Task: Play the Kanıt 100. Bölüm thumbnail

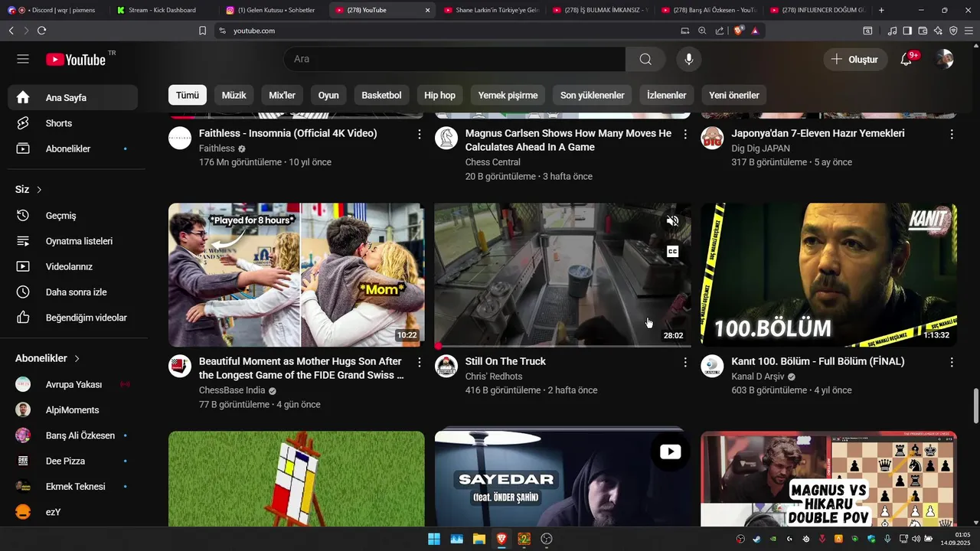Action: click(x=828, y=275)
